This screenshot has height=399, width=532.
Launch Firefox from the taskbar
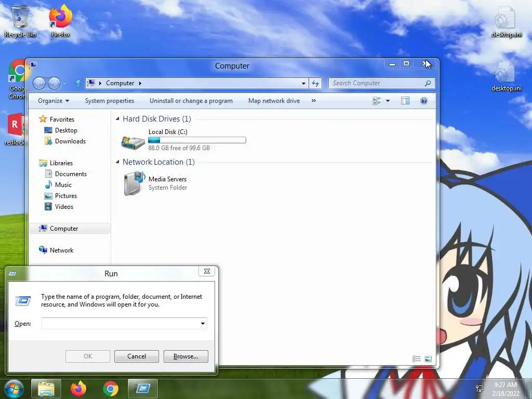click(78, 389)
